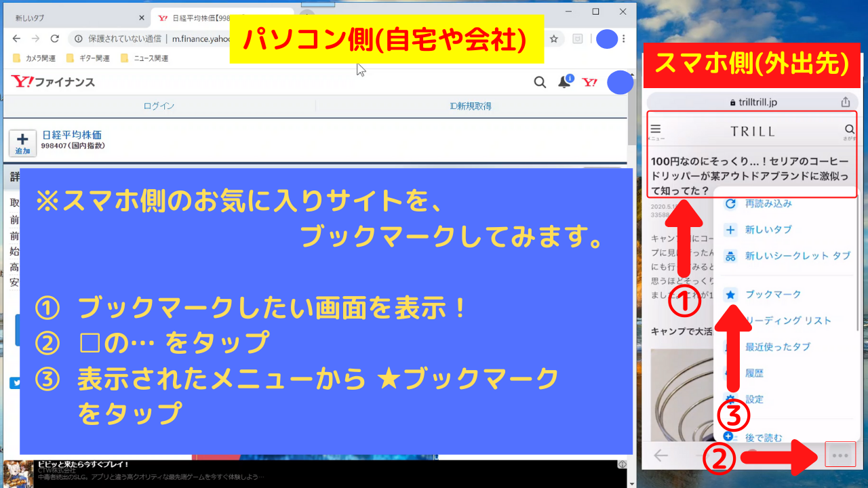The image size is (868, 488).
Task: Open the ギター関連 bookmark folder
Action: click(88, 58)
